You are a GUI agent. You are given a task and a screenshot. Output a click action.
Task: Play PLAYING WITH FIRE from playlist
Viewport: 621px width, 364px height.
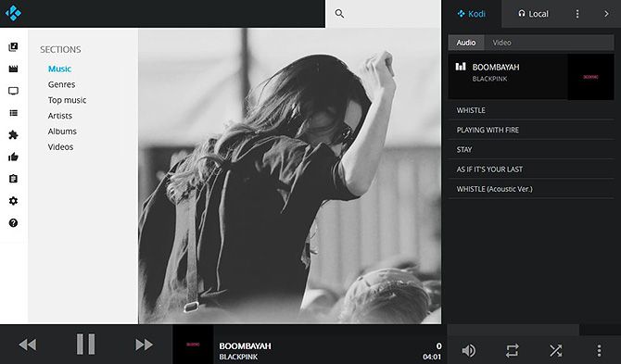pyautogui.click(x=531, y=130)
